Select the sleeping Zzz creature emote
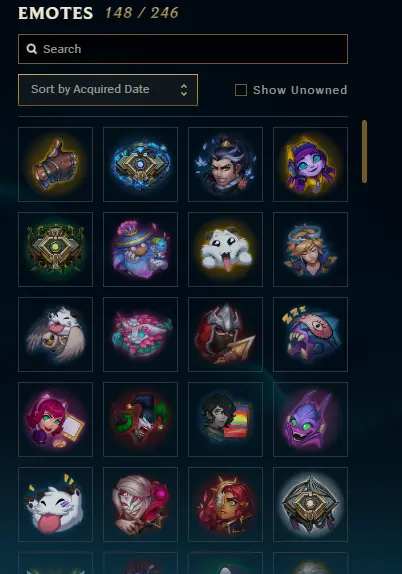 click(x=310, y=334)
